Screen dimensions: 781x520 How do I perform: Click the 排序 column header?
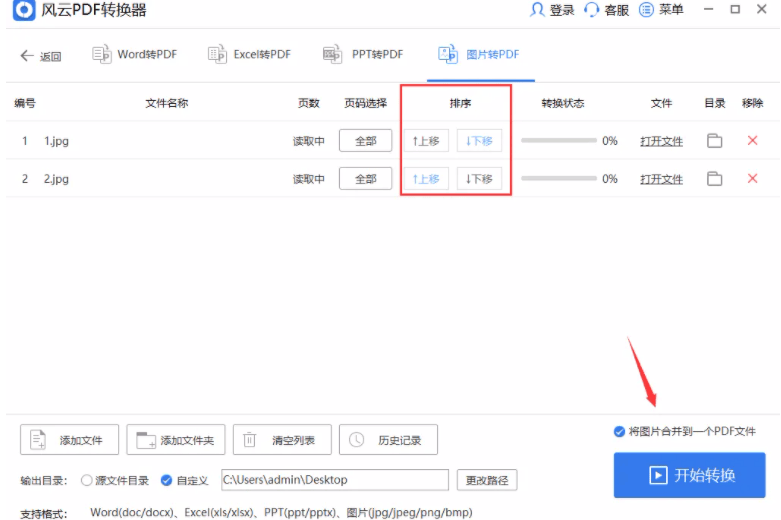460,103
